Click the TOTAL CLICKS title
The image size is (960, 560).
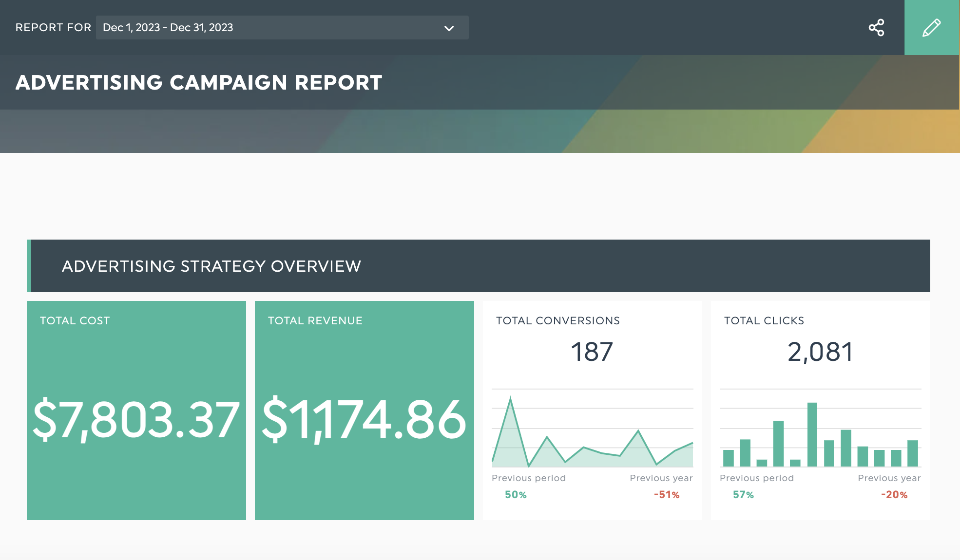point(764,320)
